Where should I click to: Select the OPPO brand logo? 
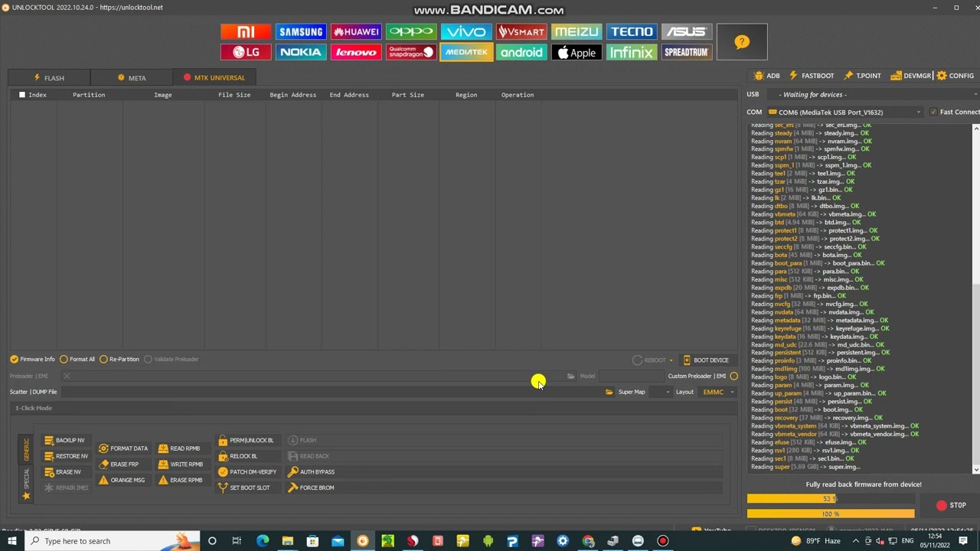[x=411, y=31]
